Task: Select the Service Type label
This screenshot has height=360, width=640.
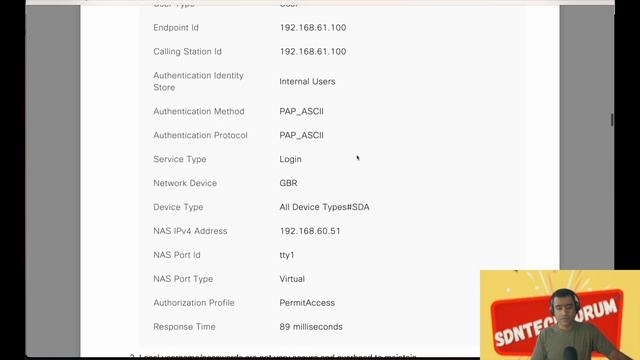Action: 180,159
